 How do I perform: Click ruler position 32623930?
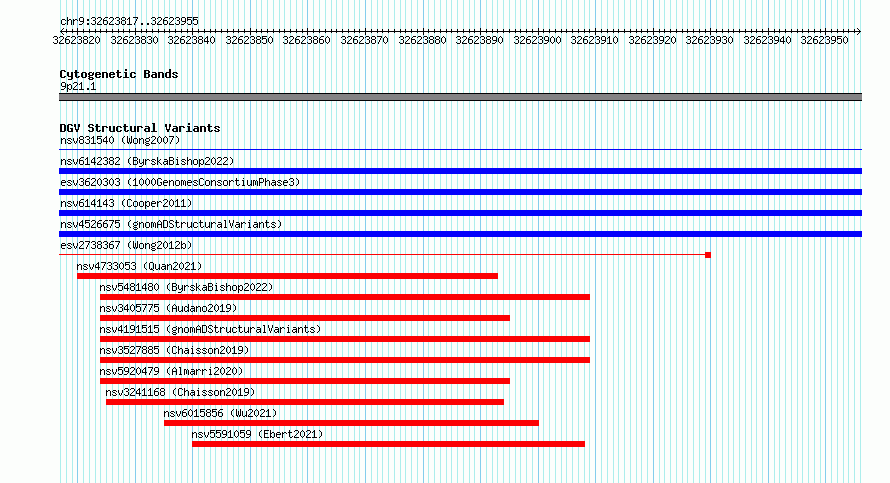[x=710, y=40]
